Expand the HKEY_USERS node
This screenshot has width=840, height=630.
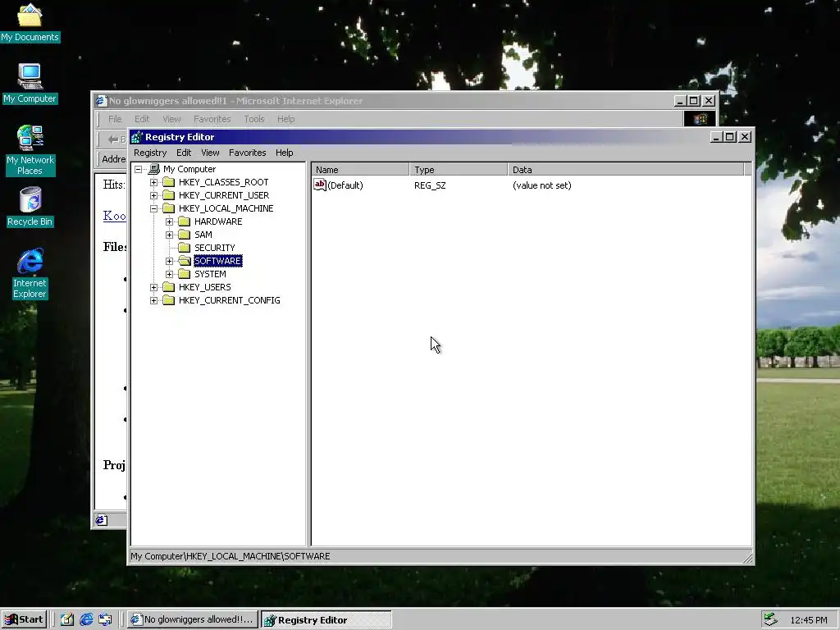[x=153, y=287]
